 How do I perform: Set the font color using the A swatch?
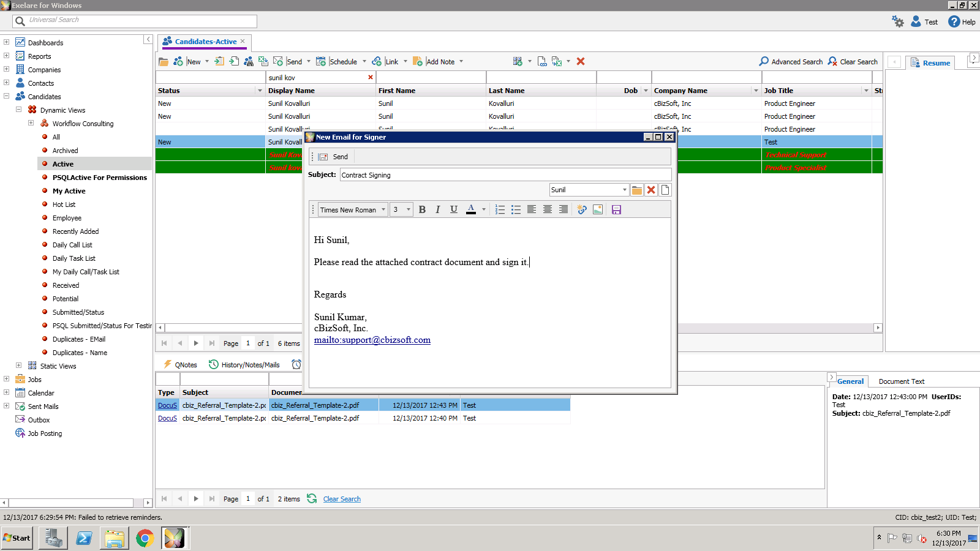pyautogui.click(x=471, y=209)
